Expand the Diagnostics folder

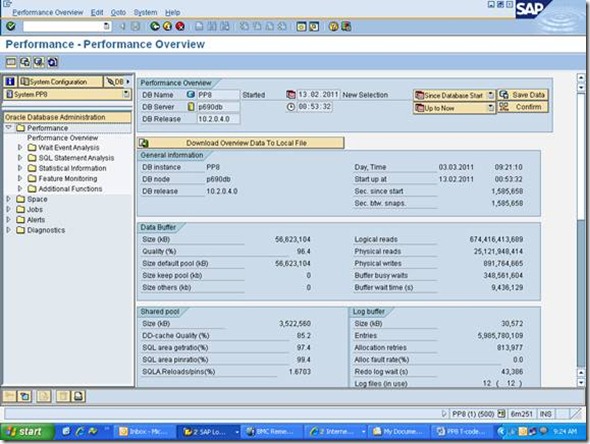point(9,230)
